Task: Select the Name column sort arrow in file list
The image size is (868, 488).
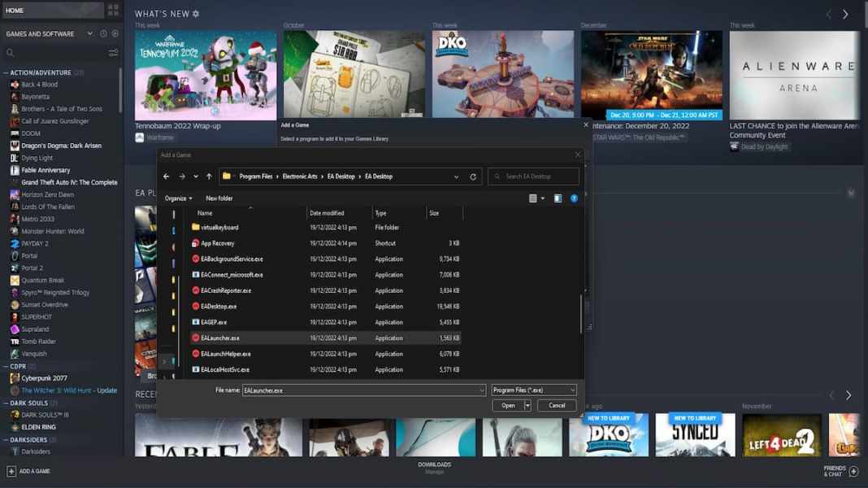Action: click(250, 207)
